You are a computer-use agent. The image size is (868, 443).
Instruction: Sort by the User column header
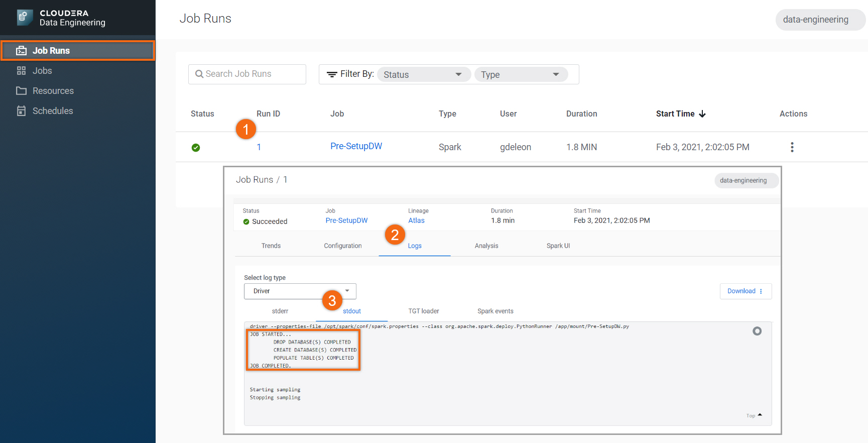tap(508, 114)
